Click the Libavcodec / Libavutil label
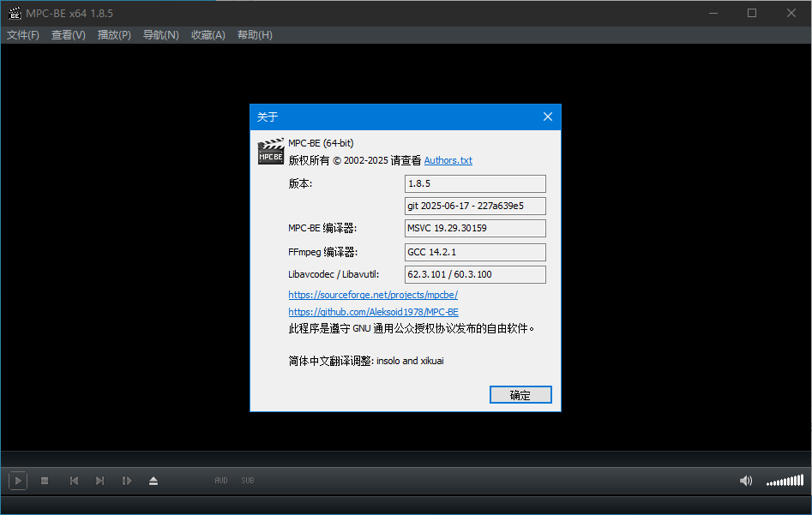 point(334,274)
